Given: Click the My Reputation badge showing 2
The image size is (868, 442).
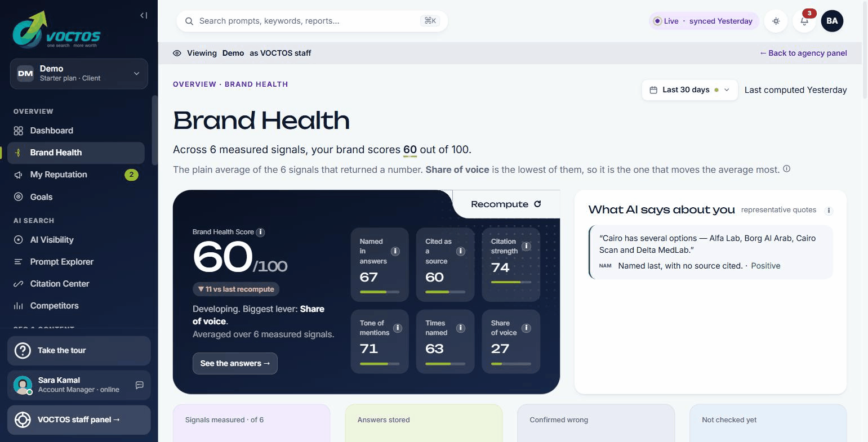Looking at the screenshot, I should (131, 175).
